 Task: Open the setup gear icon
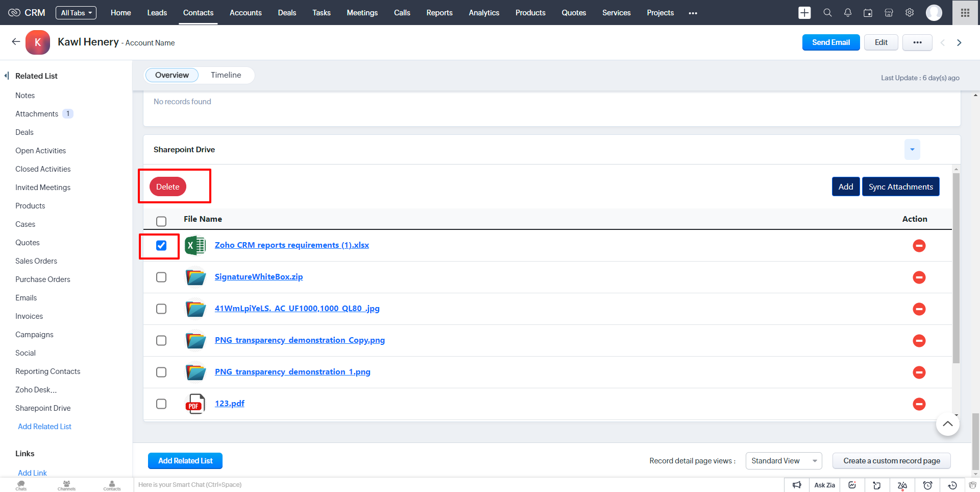coord(910,13)
